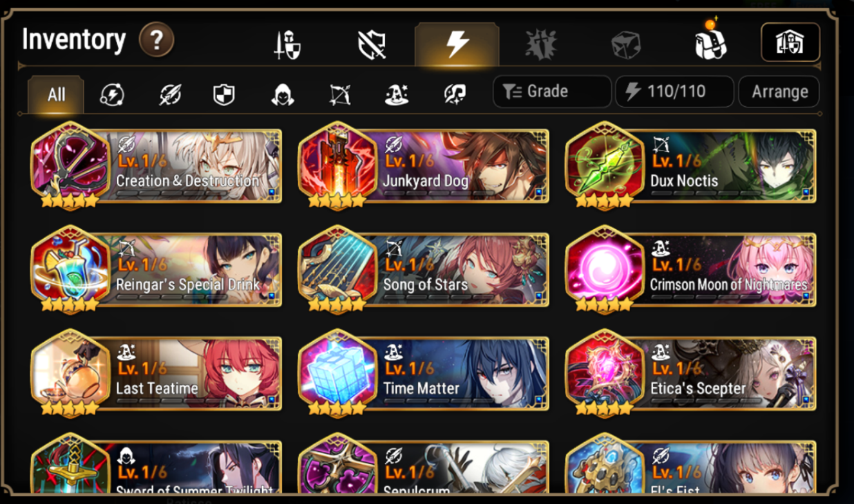854x504 pixels.
Task: Choose the Time Matter artifact
Action: tap(424, 373)
